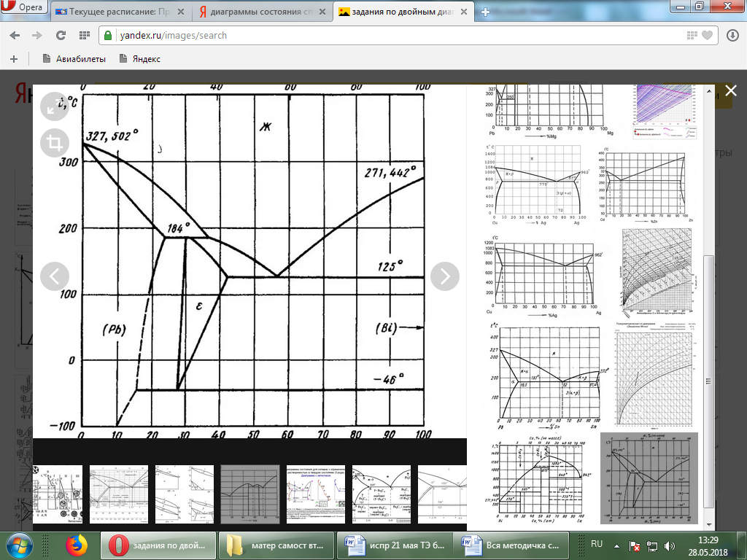Switch to the Opera taskbar window
Screen dimensions: 747x560
pyautogui.click(x=158, y=545)
